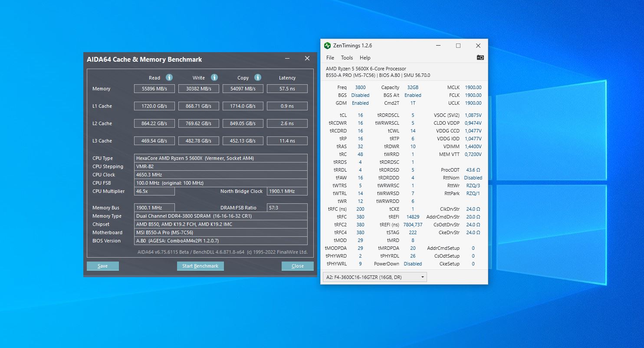
Task: Click the Freq value 3800 in ZenTimings
Action: pos(360,87)
